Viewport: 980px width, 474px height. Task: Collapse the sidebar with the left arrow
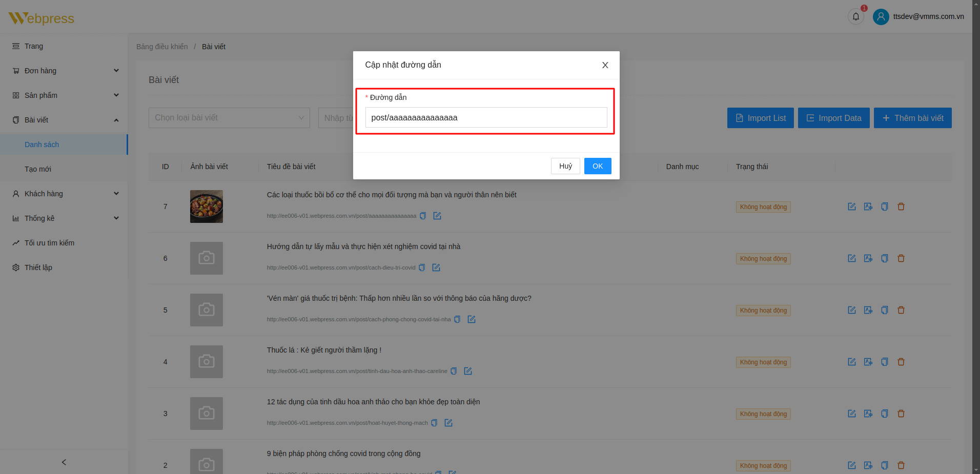(64, 462)
